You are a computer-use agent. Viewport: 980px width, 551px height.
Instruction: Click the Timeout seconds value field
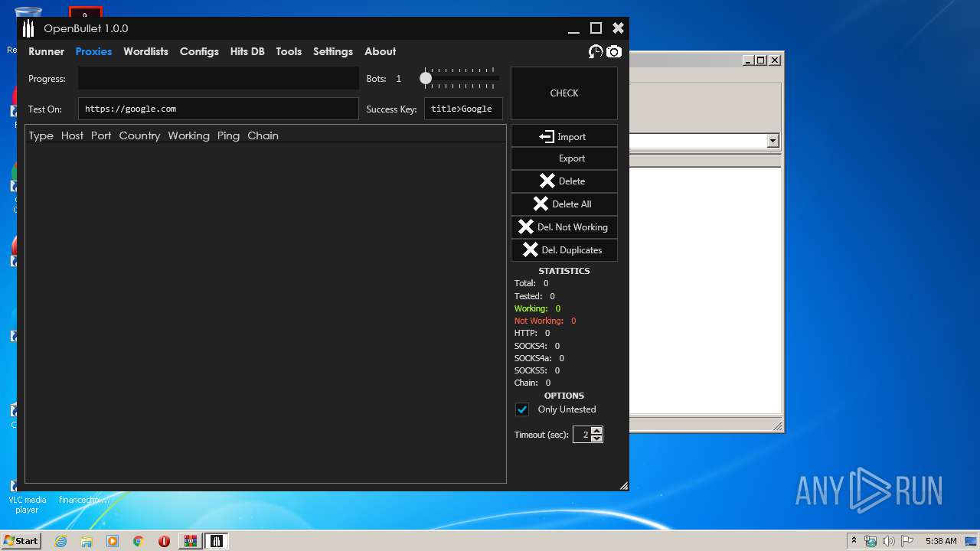(583, 435)
